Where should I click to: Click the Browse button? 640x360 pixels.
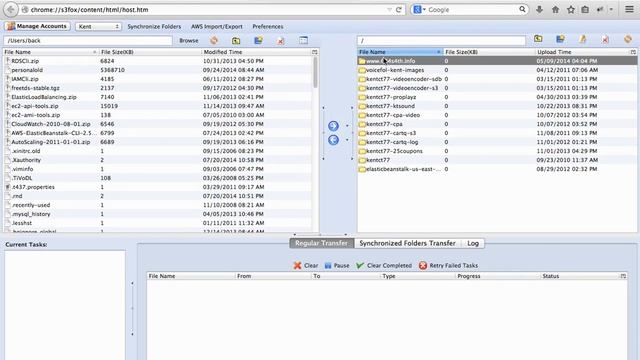tap(189, 40)
